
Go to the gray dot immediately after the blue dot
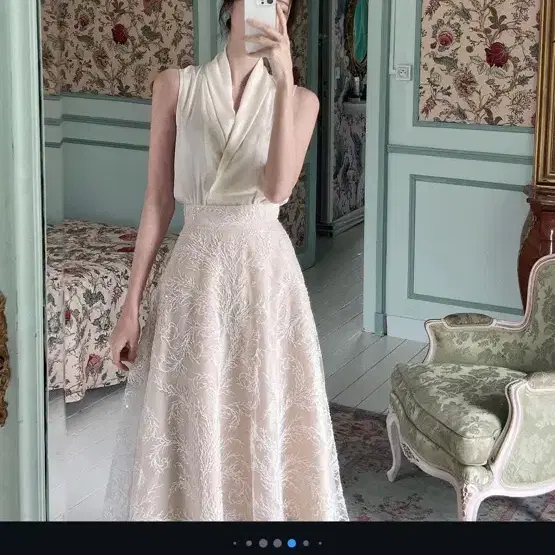click(306, 543)
